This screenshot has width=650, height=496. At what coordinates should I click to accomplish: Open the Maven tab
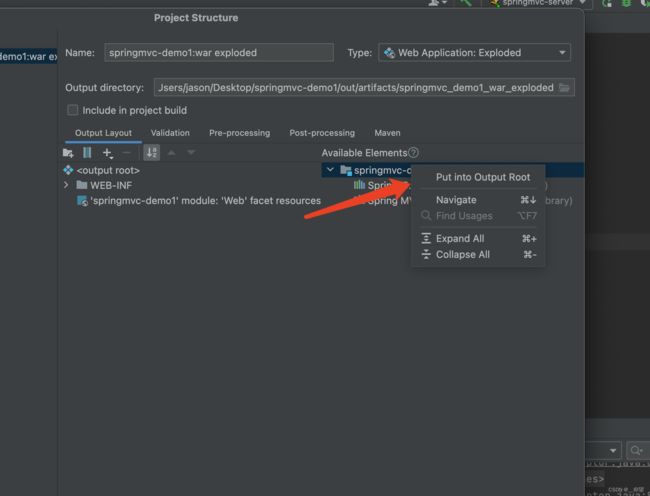click(387, 133)
